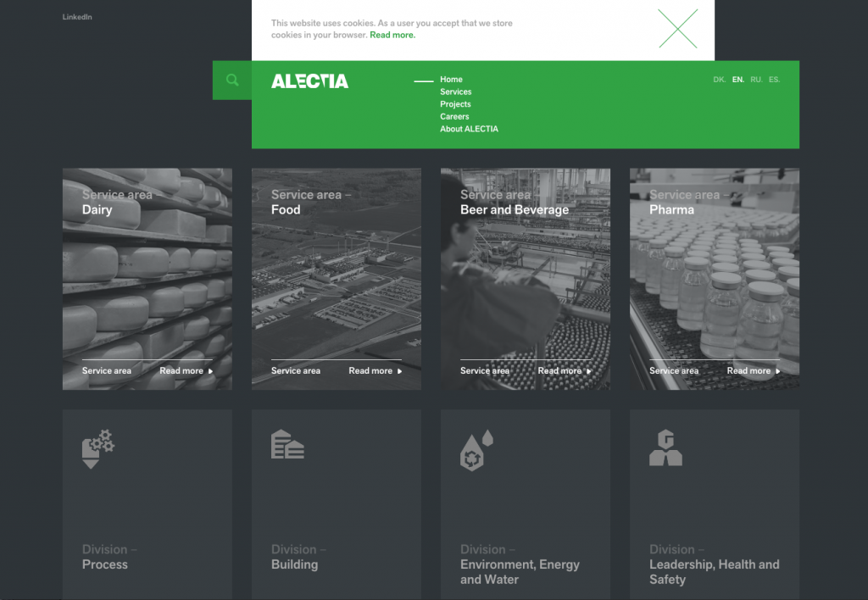Screen dimensions: 868x600
Task: Select the Dairy card title
Action: pos(97,210)
